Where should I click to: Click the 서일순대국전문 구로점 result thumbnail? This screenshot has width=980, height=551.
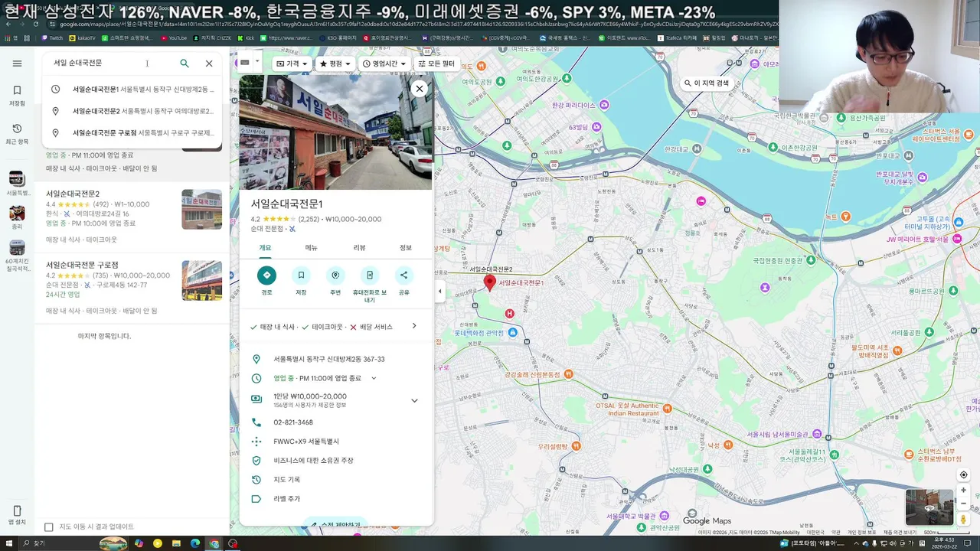(x=201, y=280)
